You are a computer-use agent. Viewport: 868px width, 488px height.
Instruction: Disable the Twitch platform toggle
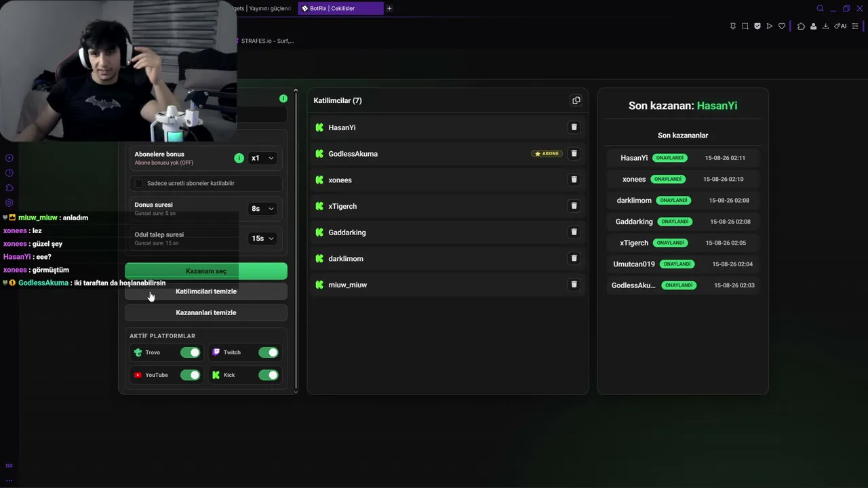(x=269, y=352)
